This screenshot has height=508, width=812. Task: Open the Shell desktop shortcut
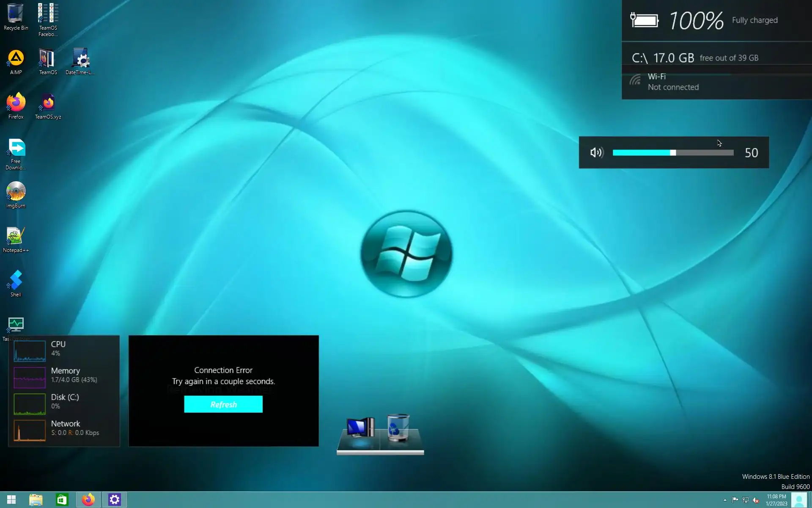(16, 283)
